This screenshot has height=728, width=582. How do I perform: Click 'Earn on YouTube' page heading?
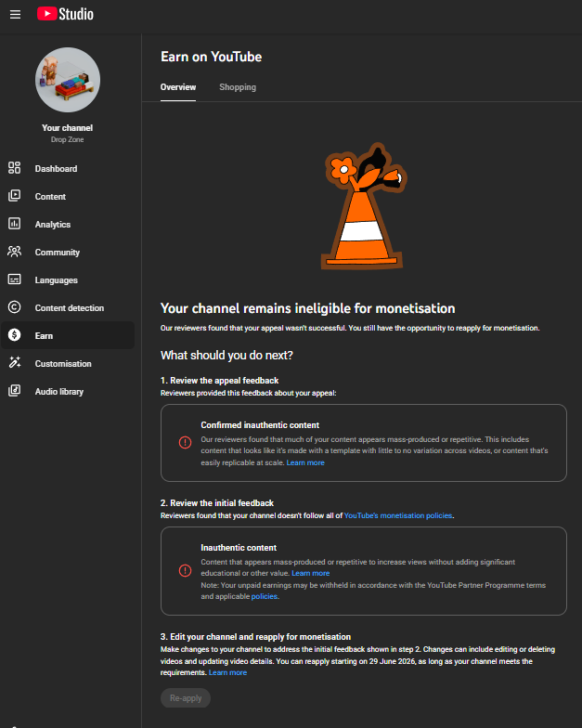pos(212,57)
